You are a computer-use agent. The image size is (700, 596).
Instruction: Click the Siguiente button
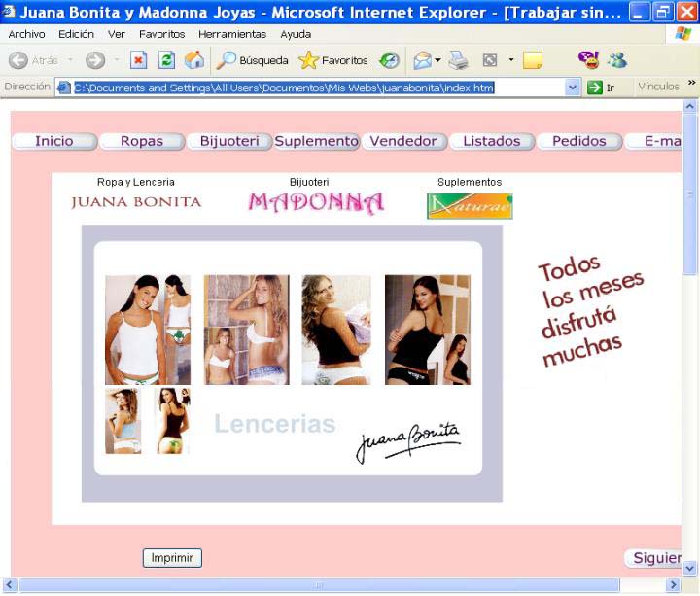pyautogui.click(x=652, y=558)
